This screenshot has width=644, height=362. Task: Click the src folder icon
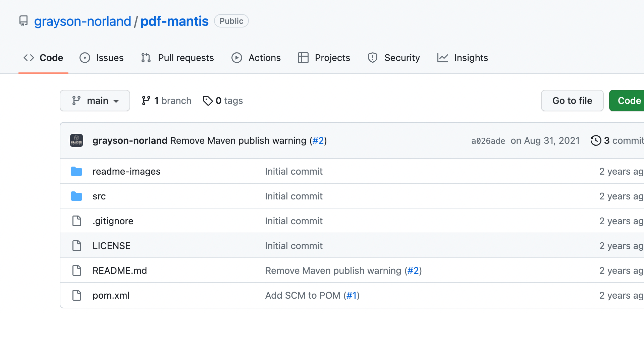click(76, 196)
